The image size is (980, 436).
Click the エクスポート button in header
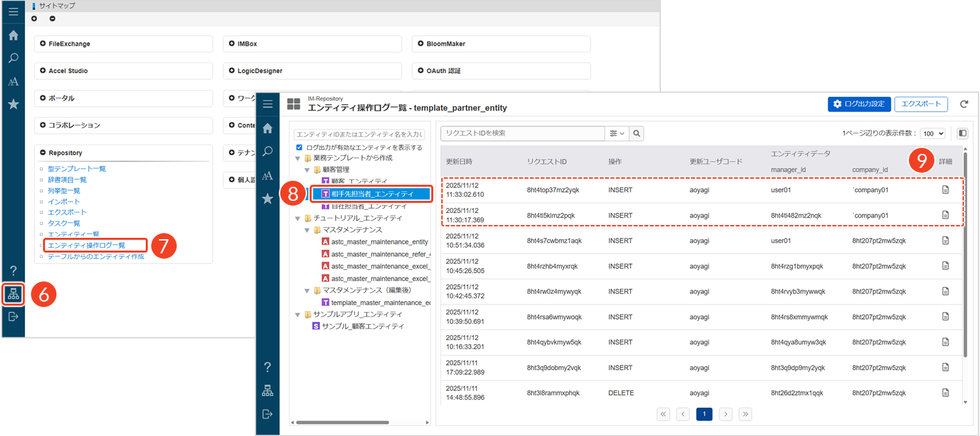click(921, 104)
